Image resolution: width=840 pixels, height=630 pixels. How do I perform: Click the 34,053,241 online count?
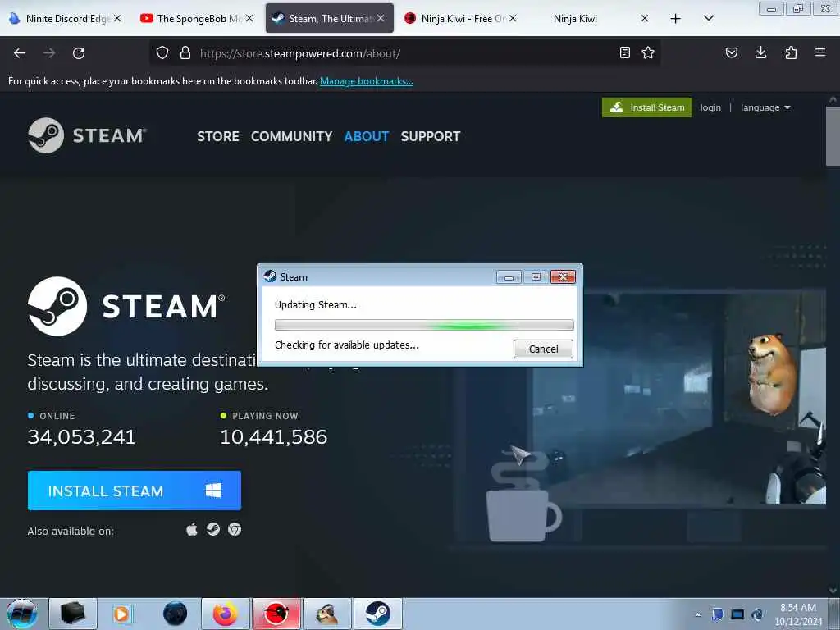(x=81, y=437)
